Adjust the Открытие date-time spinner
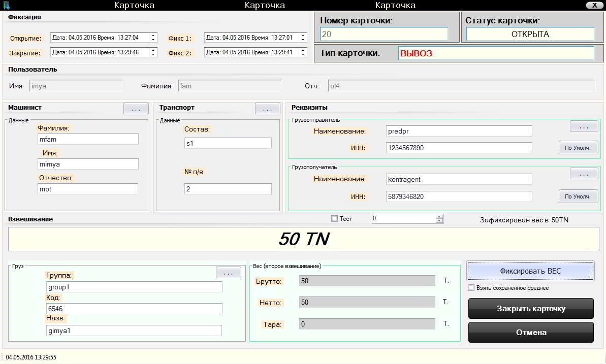606x364 pixels. pyautogui.click(x=153, y=38)
